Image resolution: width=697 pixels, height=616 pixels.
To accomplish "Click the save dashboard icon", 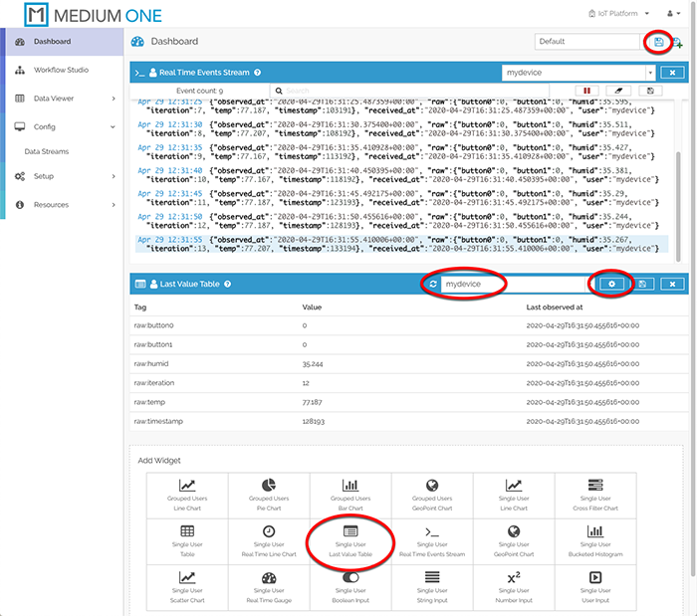I will pyautogui.click(x=658, y=42).
